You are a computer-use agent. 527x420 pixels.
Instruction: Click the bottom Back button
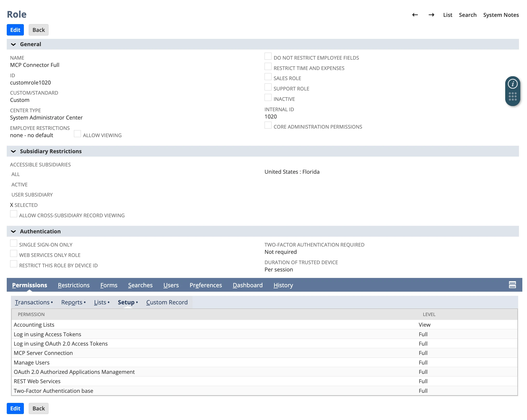pos(39,408)
